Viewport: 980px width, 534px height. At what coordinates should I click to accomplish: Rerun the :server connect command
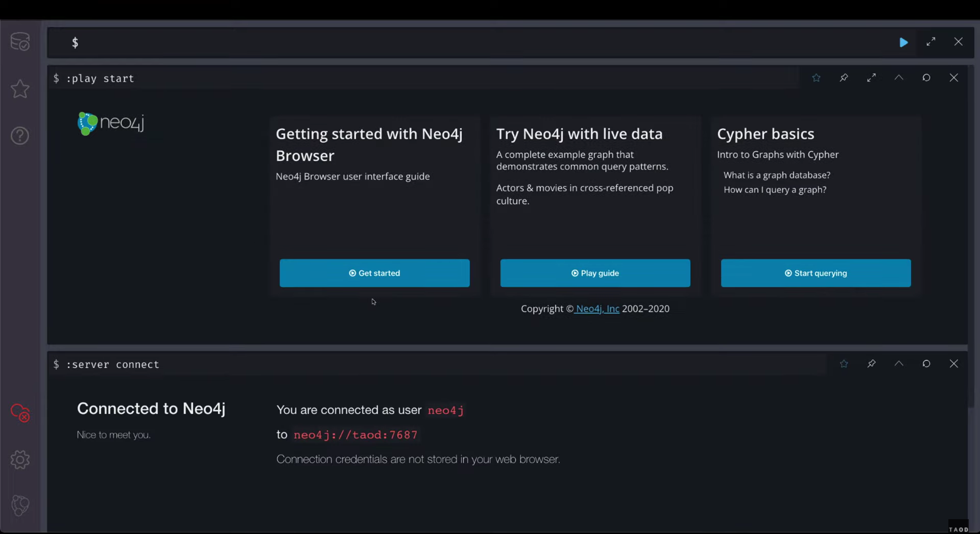(x=926, y=364)
